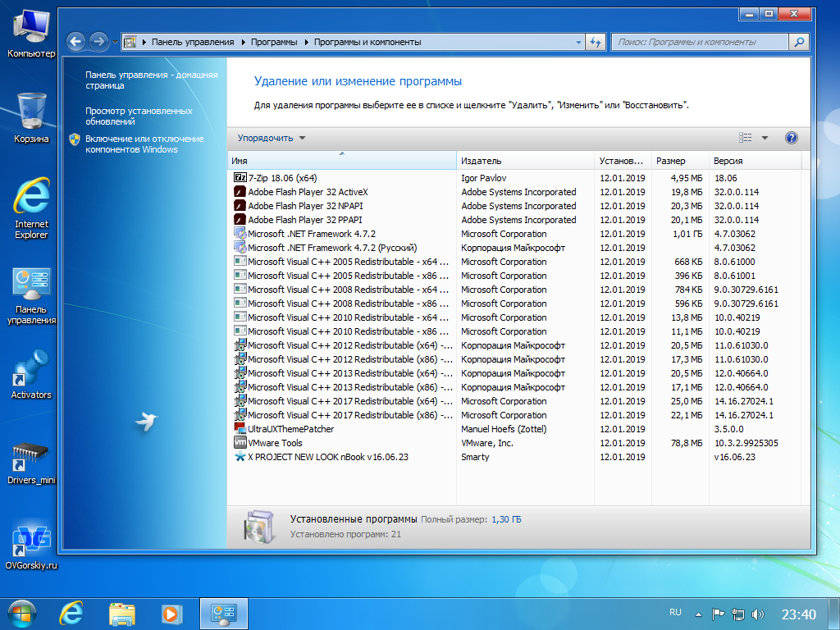840x630 pixels.
Task: Click the Back navigation arrow button
Action: click(x=76, y=42)
